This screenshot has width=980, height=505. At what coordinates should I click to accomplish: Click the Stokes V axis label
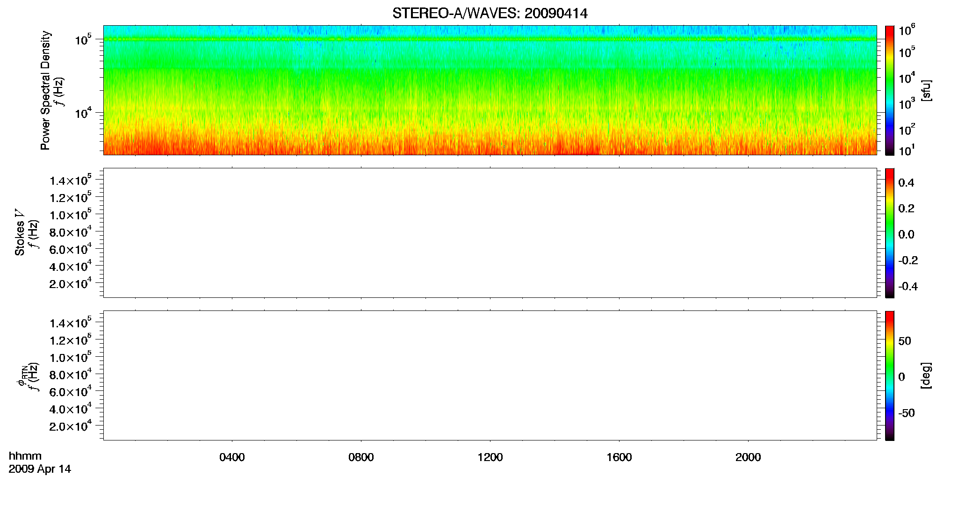click(20, 232)
